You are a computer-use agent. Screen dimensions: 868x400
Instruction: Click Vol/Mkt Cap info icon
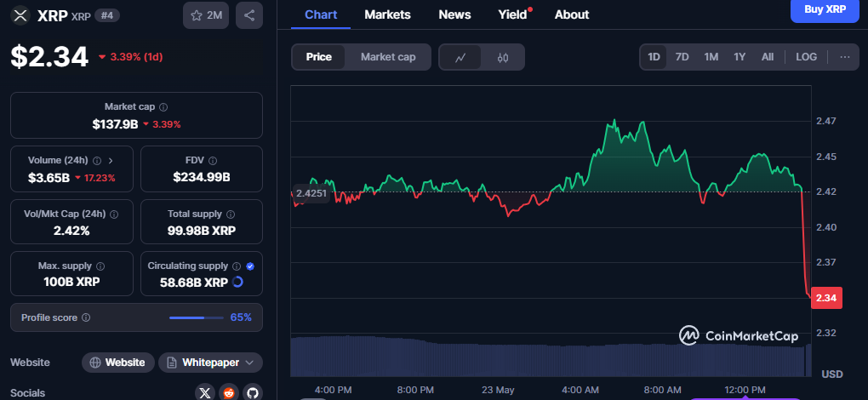114,214
